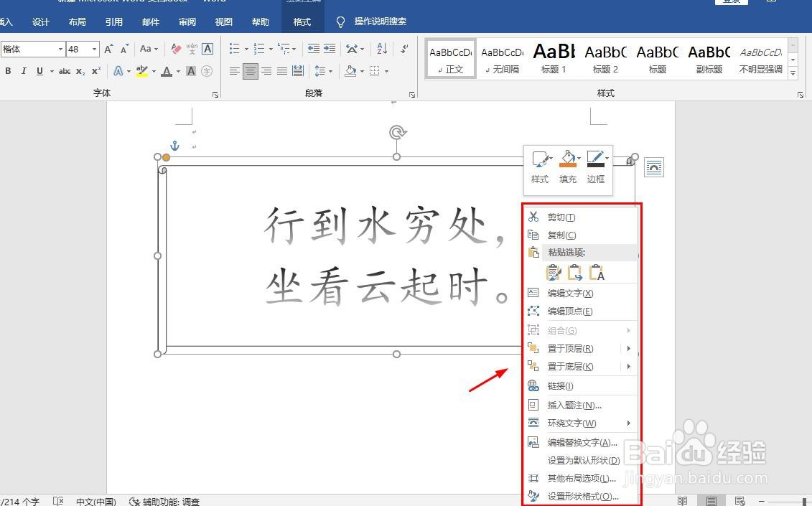812x506 pixels.
Task: Expand underline style dropdown arrow
Action: point(51,71)
